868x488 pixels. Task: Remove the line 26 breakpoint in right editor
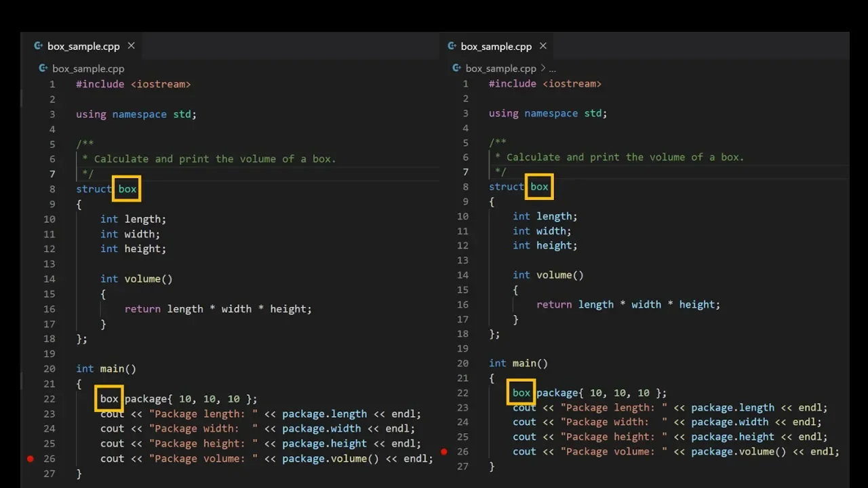click(x=443, y=451)
